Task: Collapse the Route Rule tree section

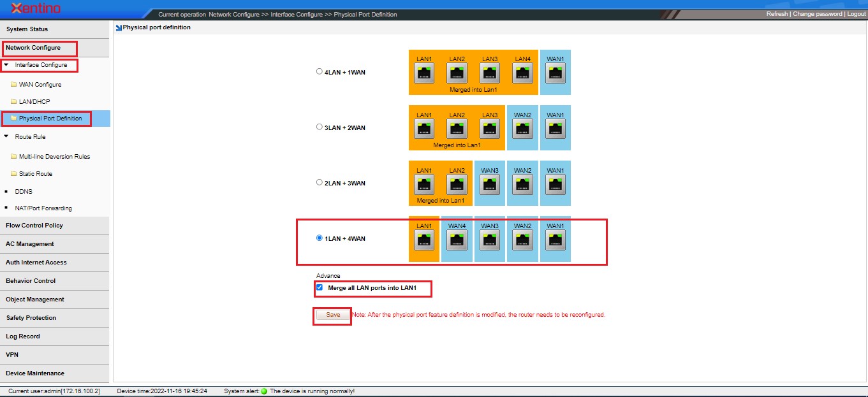Action: 6,137
